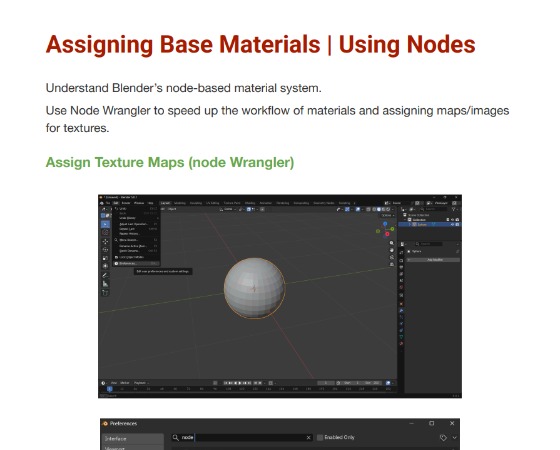Select the Select Box tool in Blender toolbar
This screenshot has width=560, height=450.
(105, 224)
